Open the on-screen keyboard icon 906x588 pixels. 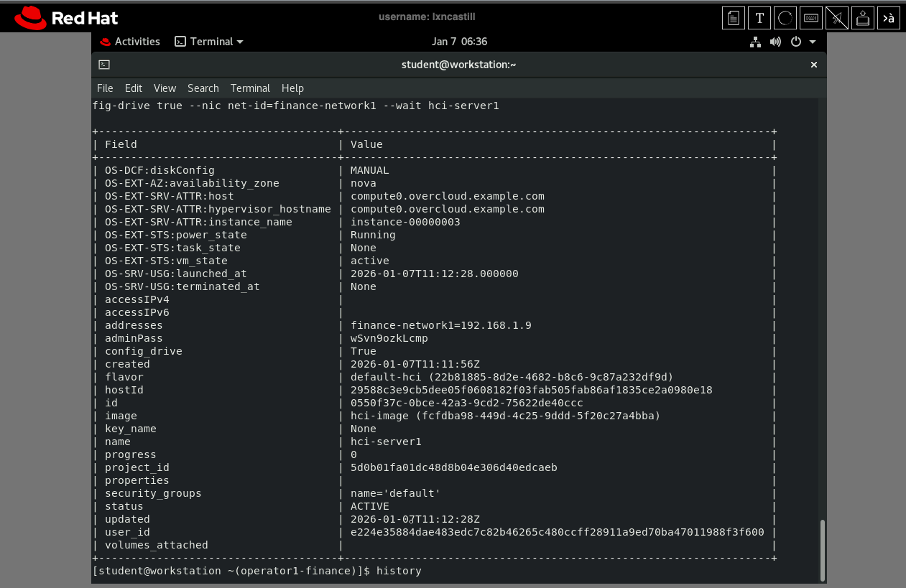point(811,18)
